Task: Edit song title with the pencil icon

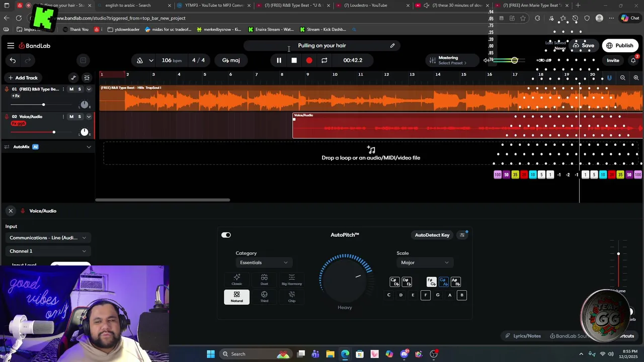Action: (x=392, y=46)
